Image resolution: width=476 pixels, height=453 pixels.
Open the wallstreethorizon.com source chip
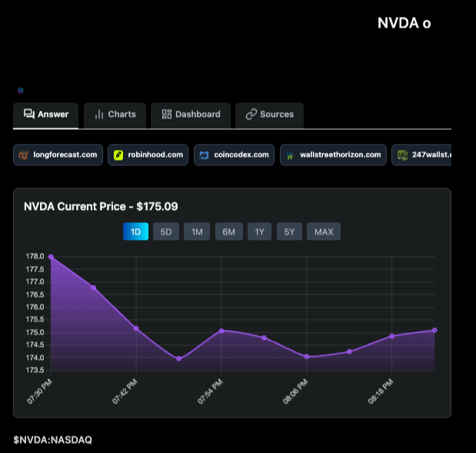[333, 155]
